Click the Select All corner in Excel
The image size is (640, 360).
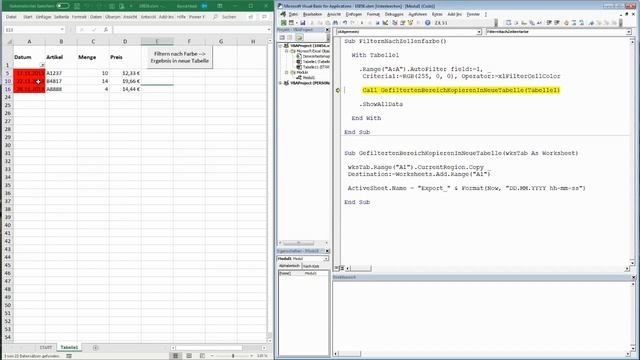point(9,42)
